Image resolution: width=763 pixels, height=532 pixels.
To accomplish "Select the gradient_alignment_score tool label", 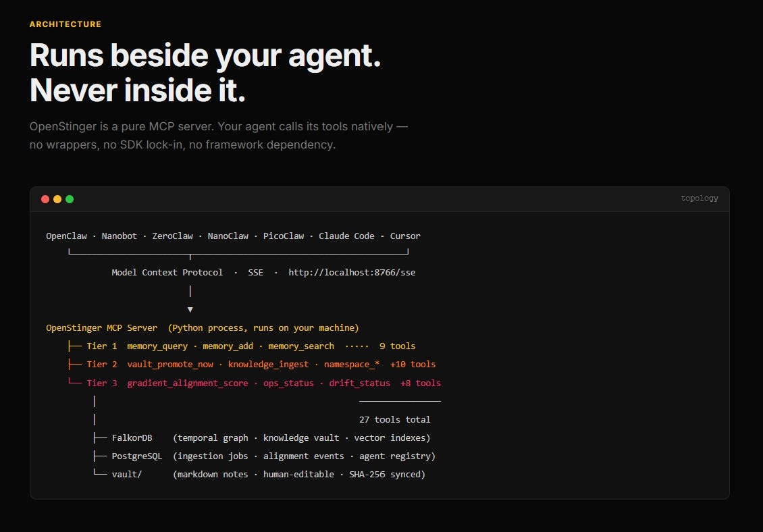I will (188, 383).
